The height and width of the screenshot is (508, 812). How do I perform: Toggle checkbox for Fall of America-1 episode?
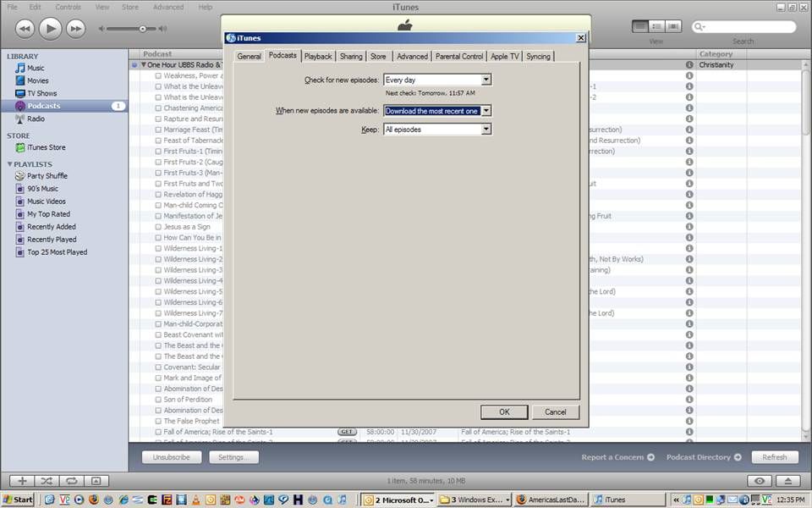158,432
